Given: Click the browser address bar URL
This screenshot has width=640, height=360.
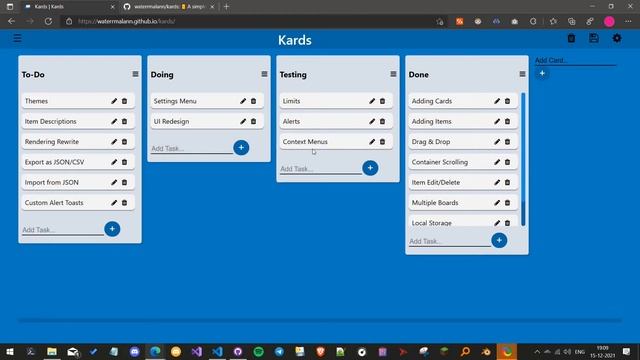Looking at the screenshot, I should tap(126, 21).
